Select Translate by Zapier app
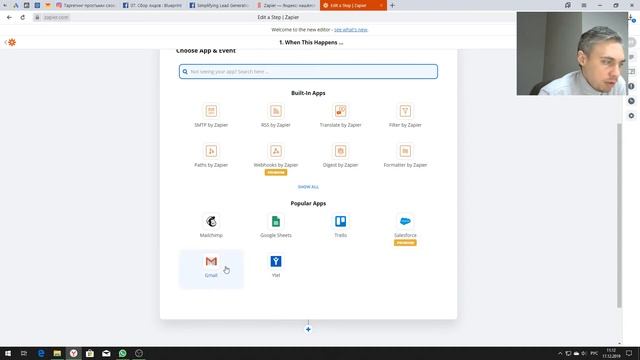The image size is (640, 360). tap(340, 116)
